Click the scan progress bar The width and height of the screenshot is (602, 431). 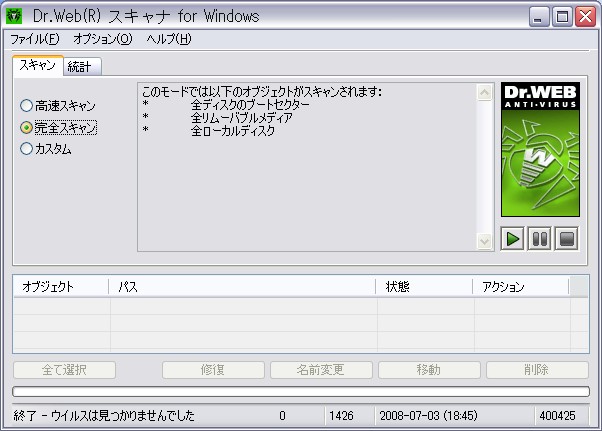pos(301,391)
